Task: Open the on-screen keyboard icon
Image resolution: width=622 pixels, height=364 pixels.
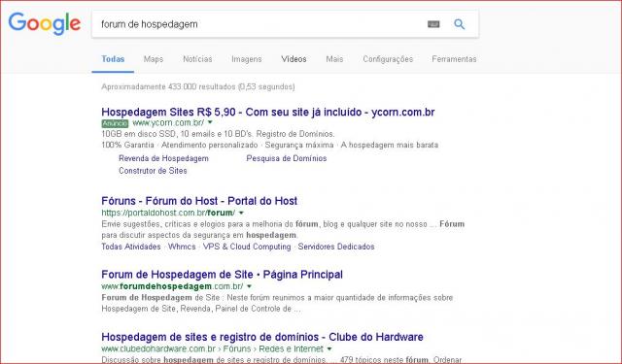Action: pyautogui.click(x=433, y=24)
